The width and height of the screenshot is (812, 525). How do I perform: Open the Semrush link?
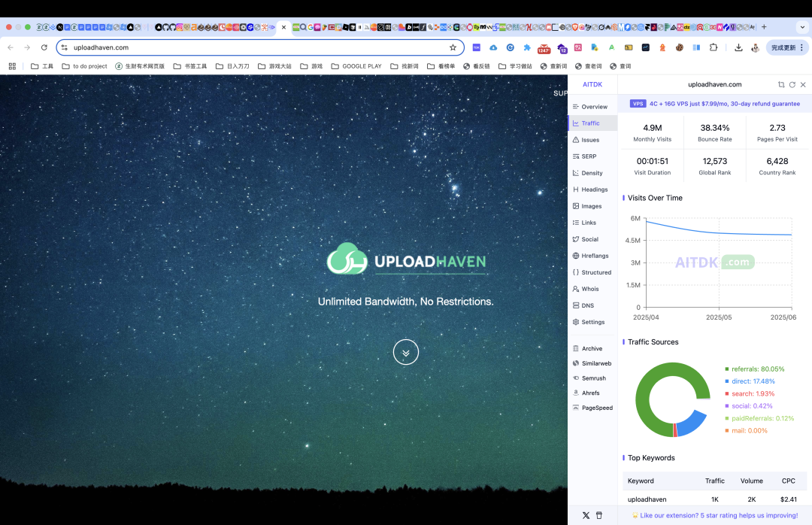(x=589, y=378)
